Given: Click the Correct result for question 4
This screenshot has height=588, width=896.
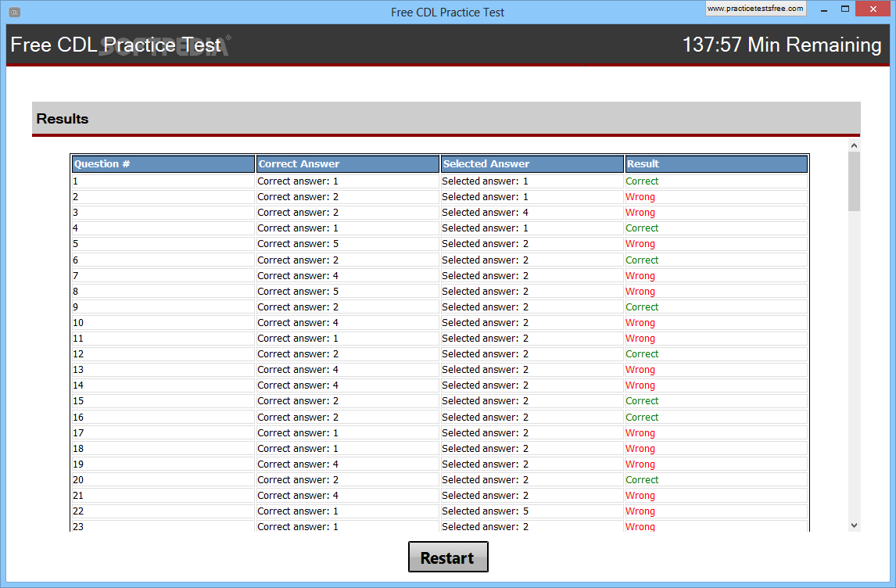Looking at the screenshot, I should (642, 228).
